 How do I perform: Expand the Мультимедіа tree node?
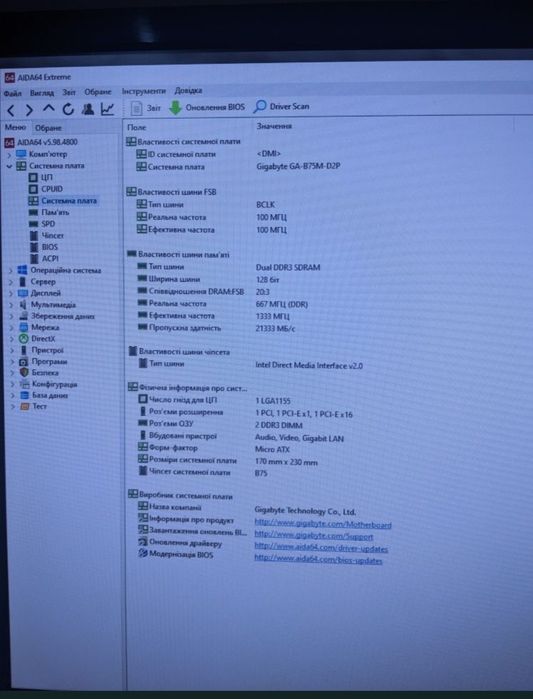click(x=12, y=305)
